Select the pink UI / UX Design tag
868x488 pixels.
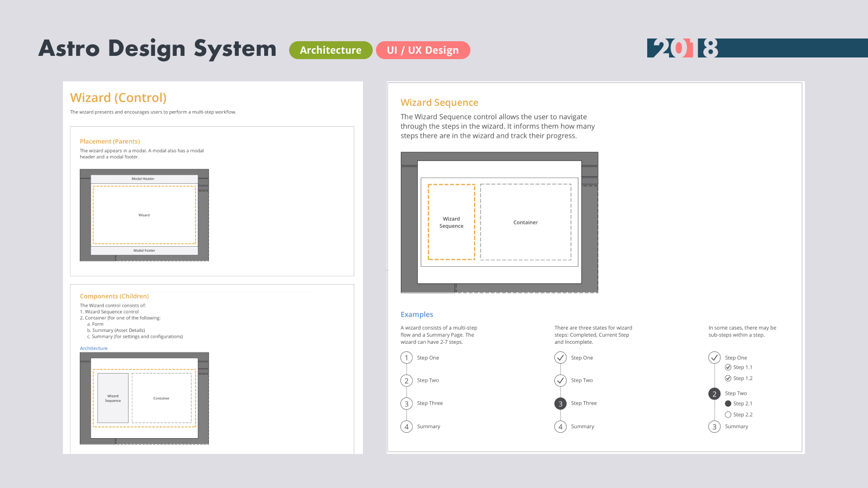pyautogui.click(x=423, y=50)
